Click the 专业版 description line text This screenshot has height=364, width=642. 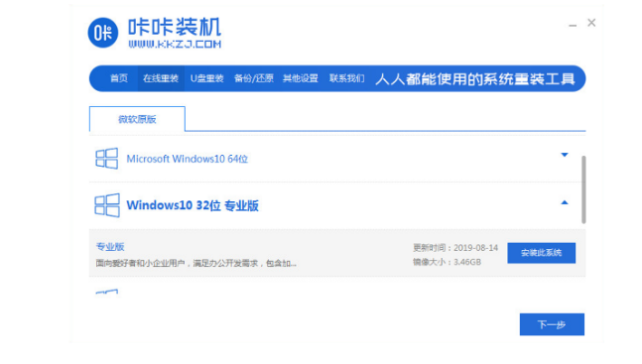click(195, 263)
